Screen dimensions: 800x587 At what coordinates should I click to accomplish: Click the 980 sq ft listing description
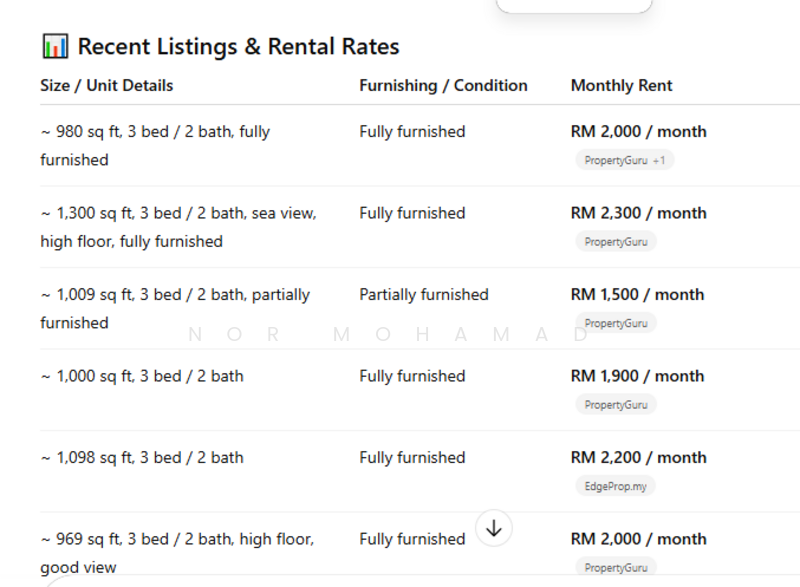tap(155, 145)
